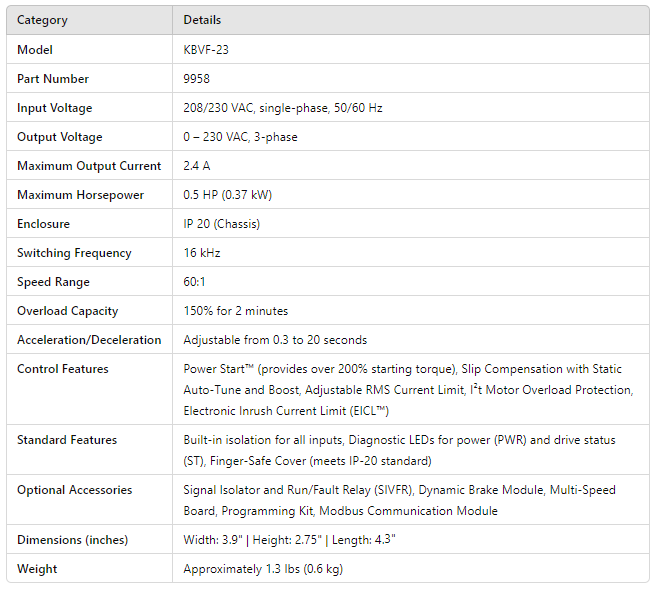Click the 0 – 230 VAC, 3-phase value
This screenshot has height=589, width=656.
[240, 136]
